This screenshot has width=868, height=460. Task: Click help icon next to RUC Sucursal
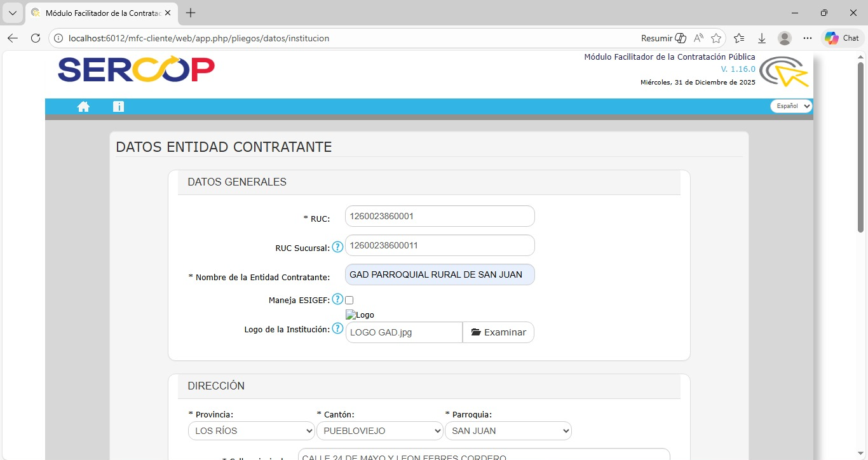[x=337, y=247]
